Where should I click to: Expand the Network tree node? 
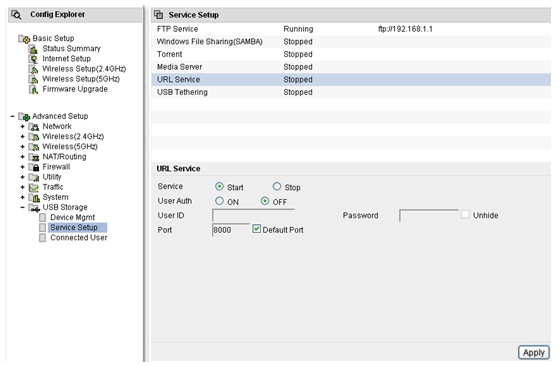point(22,127)
